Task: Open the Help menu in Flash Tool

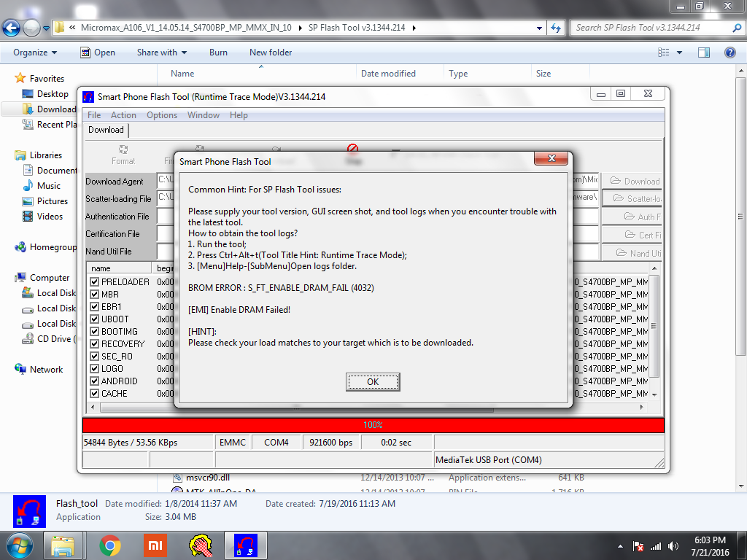Action: point(239,115)
